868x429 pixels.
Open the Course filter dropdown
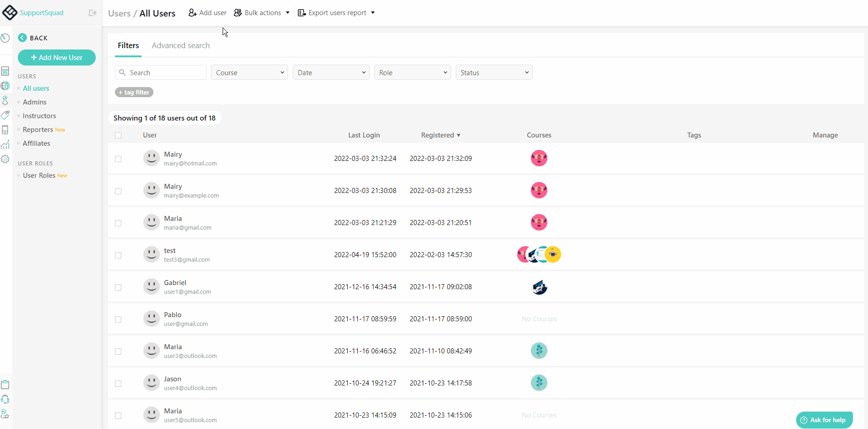tap(249, 72)
